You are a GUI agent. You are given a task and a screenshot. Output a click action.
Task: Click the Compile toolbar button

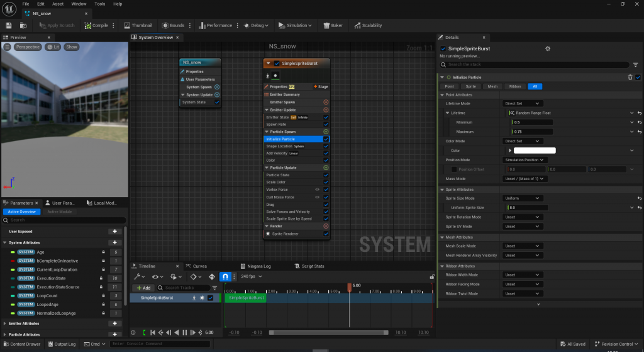pos(97,25)
